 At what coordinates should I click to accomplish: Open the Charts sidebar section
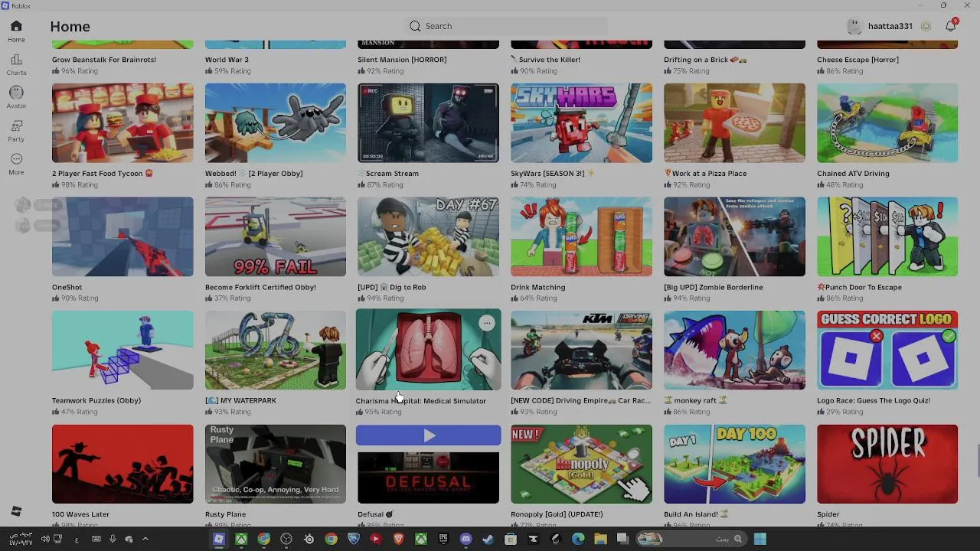[x=16, y=65]
